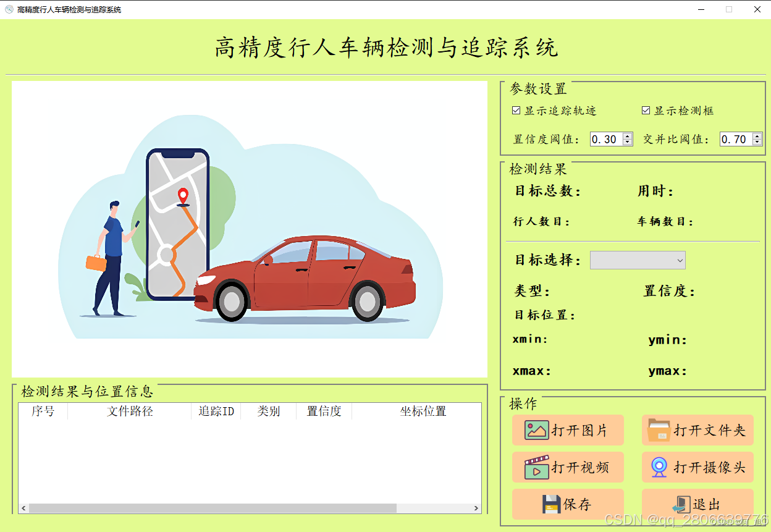Close the application window
The width and height of the screenshot is (771, 532).
[x=757, y=9]
